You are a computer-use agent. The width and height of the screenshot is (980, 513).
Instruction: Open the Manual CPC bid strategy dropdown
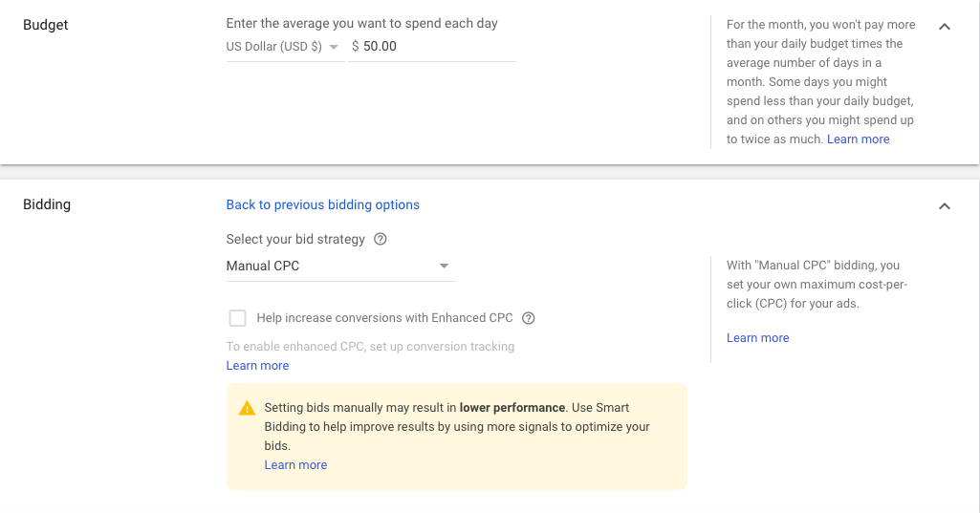pos(339,266)
